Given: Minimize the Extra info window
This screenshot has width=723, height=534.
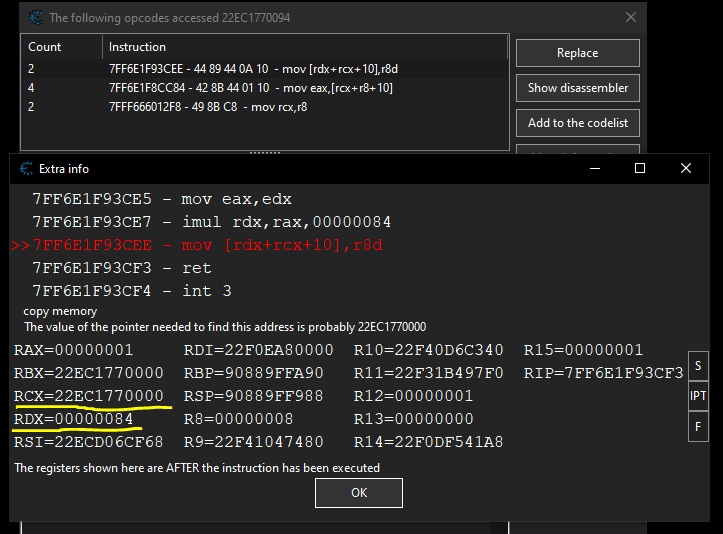Looking at the screenshot, I should [x=595, y=169].
